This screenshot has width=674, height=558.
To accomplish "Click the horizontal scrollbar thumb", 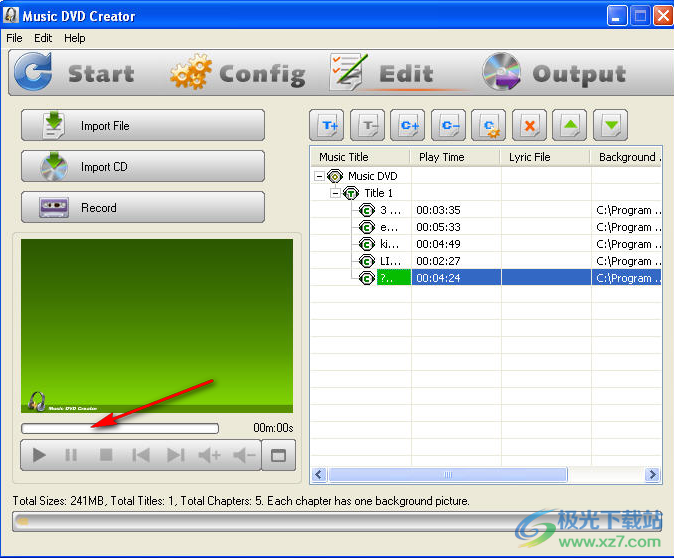I will [447, 475].
